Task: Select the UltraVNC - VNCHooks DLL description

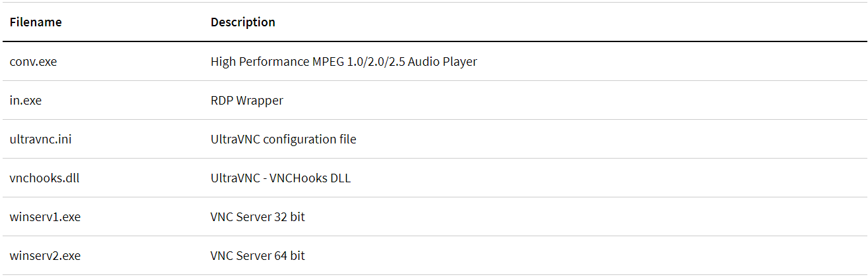Action: click(x=281, y=178)
